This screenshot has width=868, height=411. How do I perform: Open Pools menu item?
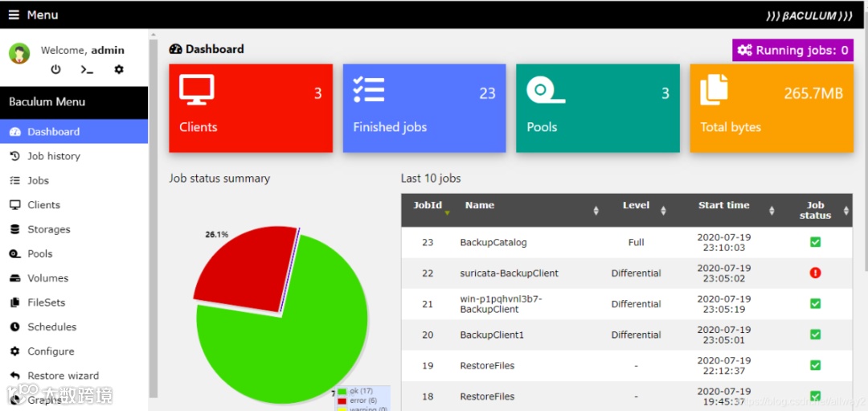click(74, 253)
